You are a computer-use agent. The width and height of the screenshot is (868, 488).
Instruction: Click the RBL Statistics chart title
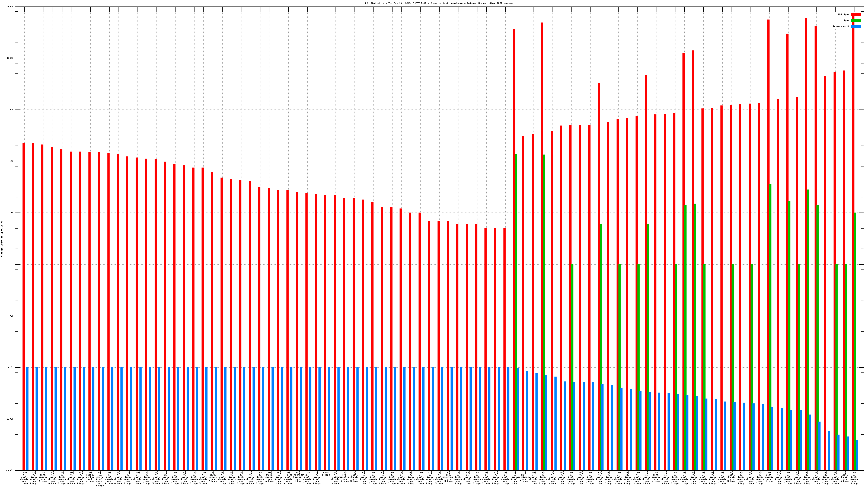tap(439, 3)
